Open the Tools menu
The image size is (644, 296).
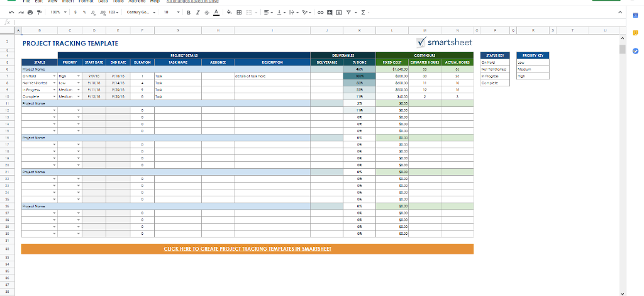point(118,1)
